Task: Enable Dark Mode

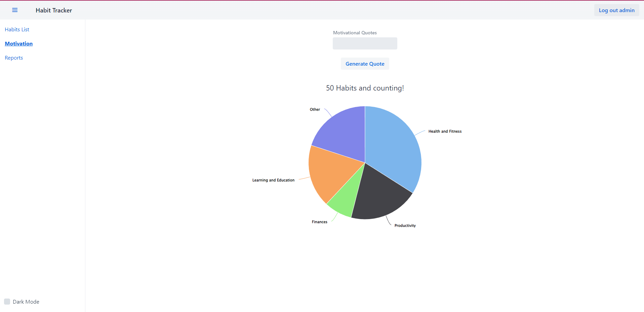Action: 7,301
